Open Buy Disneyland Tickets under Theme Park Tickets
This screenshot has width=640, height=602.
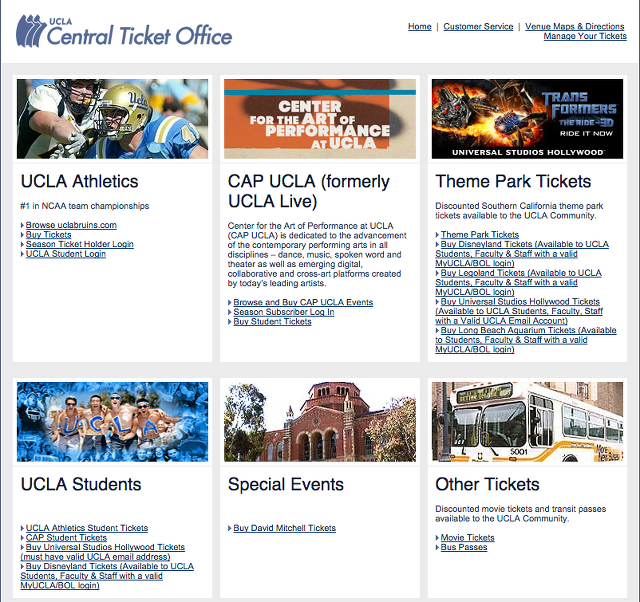click(x=522, y=254)
